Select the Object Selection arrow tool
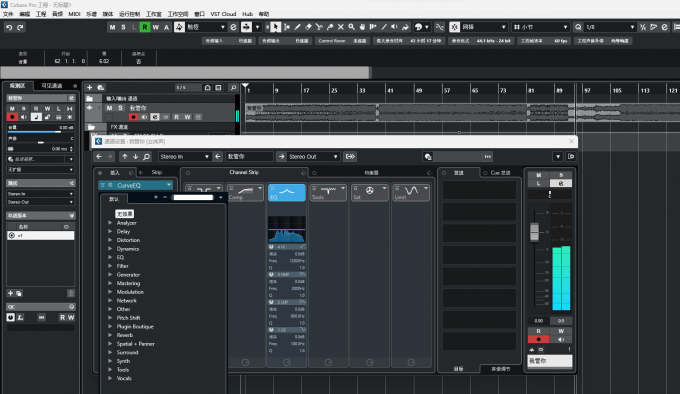Viewport: 680px width, 394px height. point(275,27)
